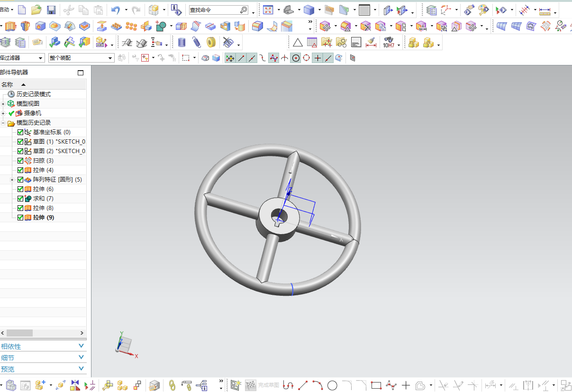Click the Information properties icon

175,9
